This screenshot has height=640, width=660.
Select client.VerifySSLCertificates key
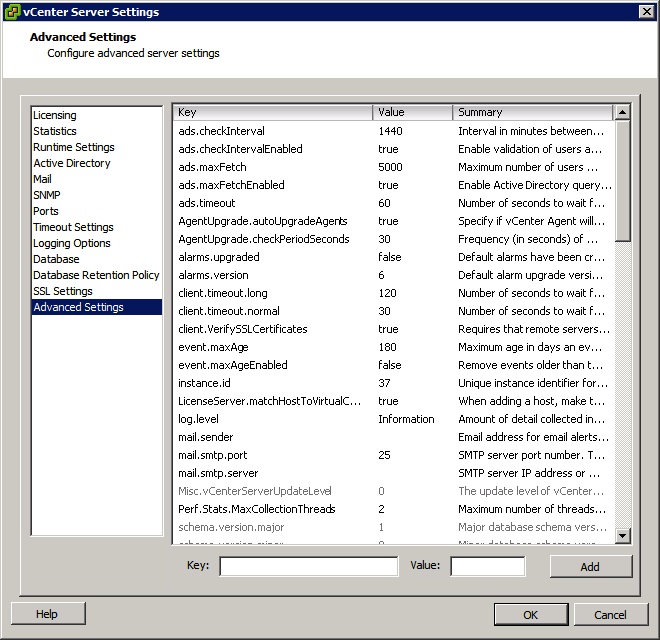click(x=243, y=329)
